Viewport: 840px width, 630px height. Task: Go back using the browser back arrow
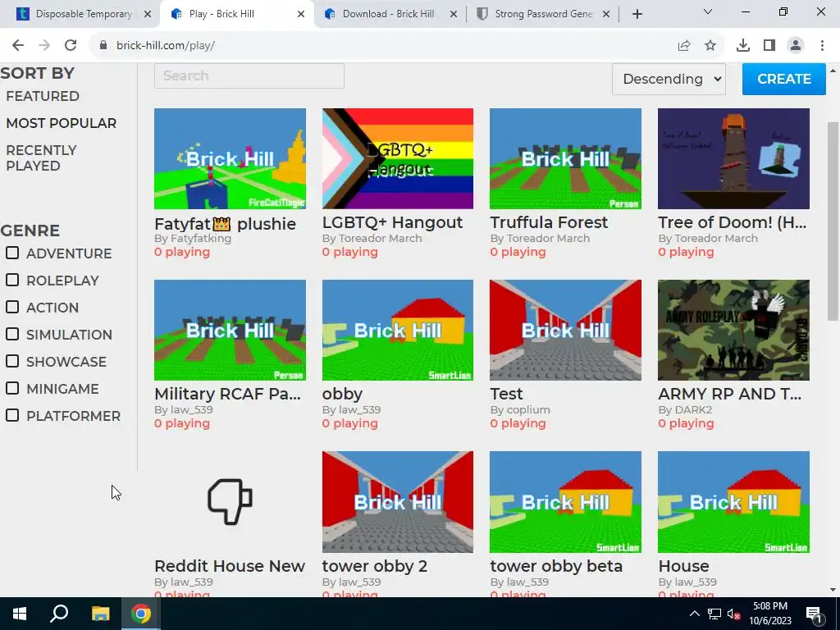point(18,46)
